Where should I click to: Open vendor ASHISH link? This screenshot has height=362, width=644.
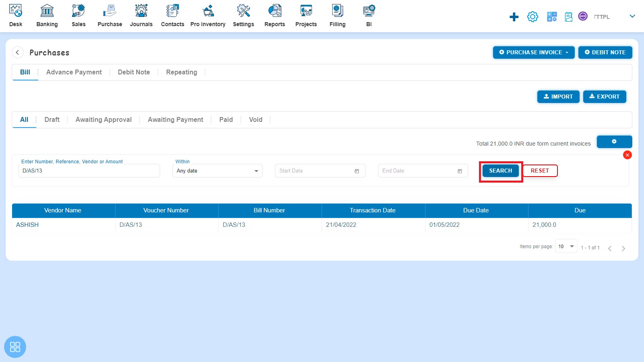pos(27,225)
